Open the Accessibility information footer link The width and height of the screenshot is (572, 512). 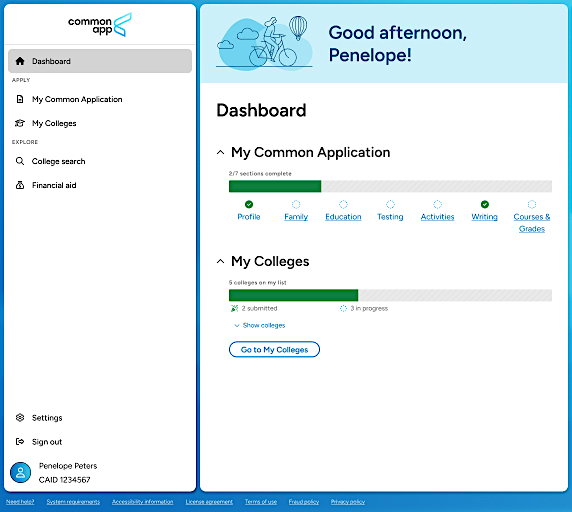coord(143,502)
